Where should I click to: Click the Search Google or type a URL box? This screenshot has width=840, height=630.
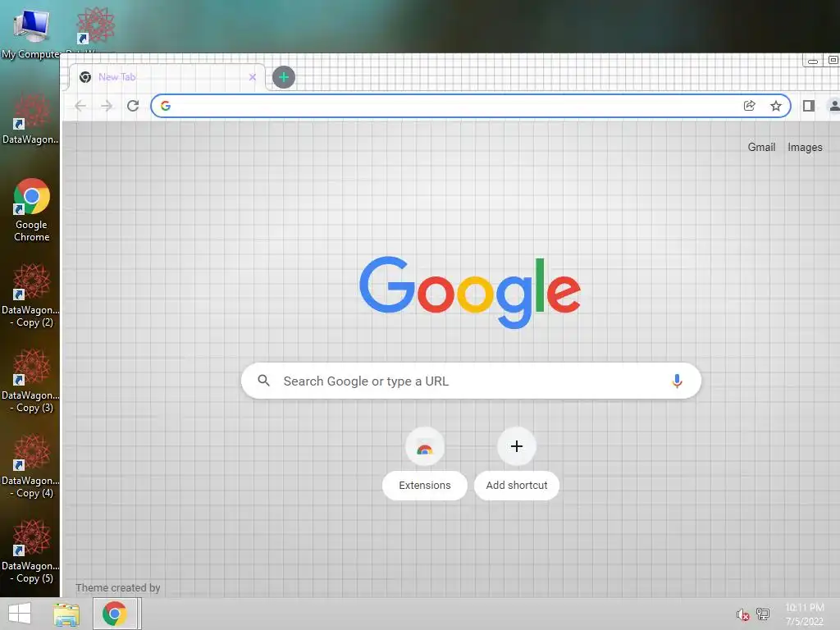click(x=471, y=381)
